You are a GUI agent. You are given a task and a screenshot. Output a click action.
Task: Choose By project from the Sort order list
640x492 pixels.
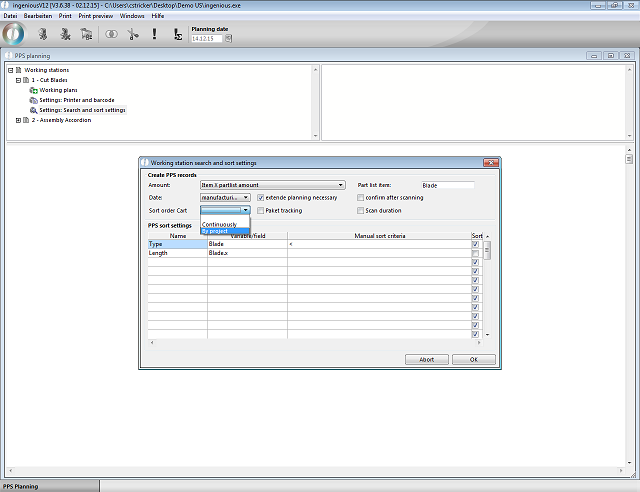224,231
